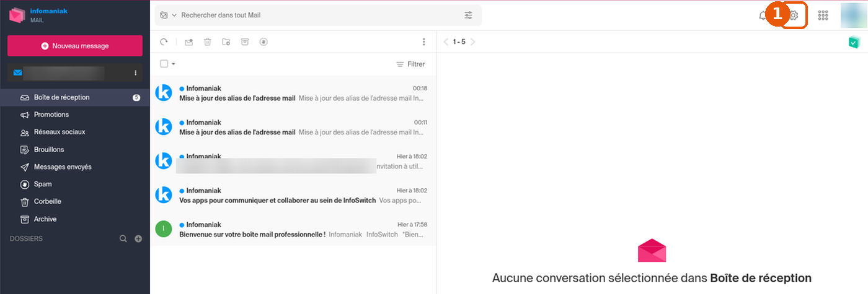The height and width of the screenshot is (294, 868).
Task: Click the archive toolbar icon
Action: click(245, 42)
